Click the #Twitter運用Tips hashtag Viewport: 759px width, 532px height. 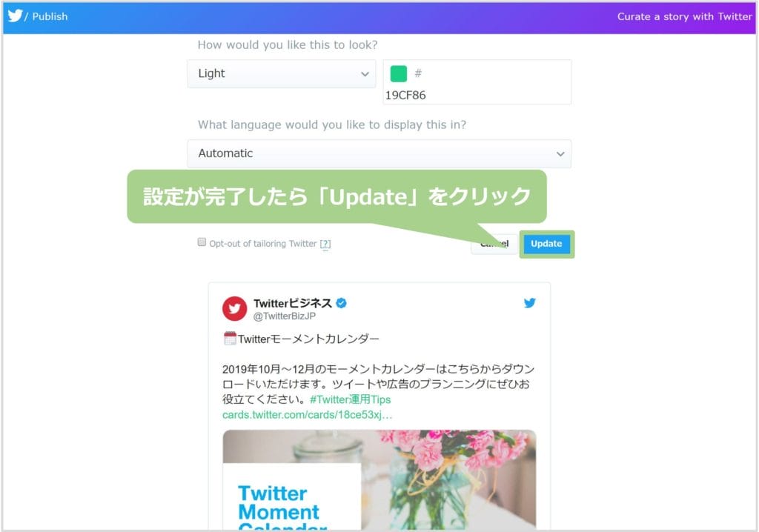[x=351, y=399]
